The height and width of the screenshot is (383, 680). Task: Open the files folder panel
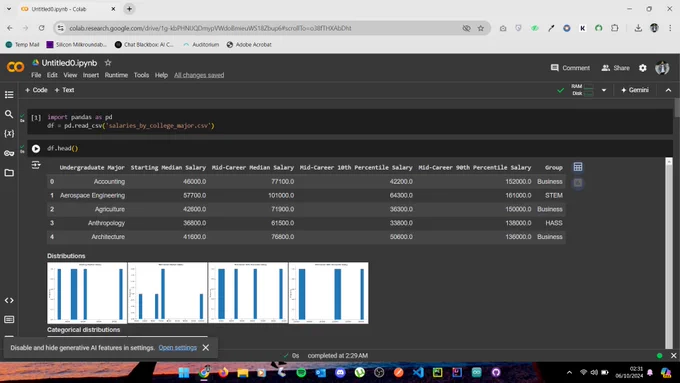(x=9, y=173)
